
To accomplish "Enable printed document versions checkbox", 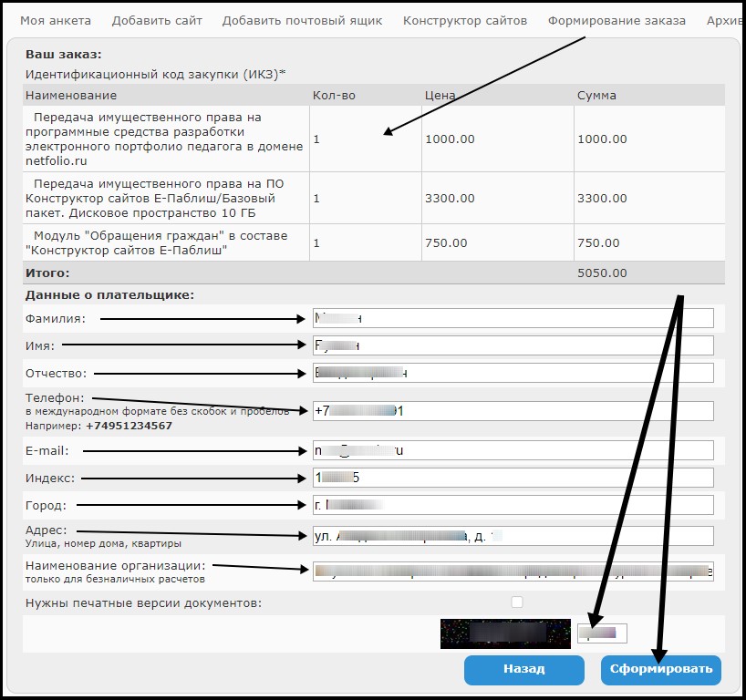I will (x=517, y=602).
